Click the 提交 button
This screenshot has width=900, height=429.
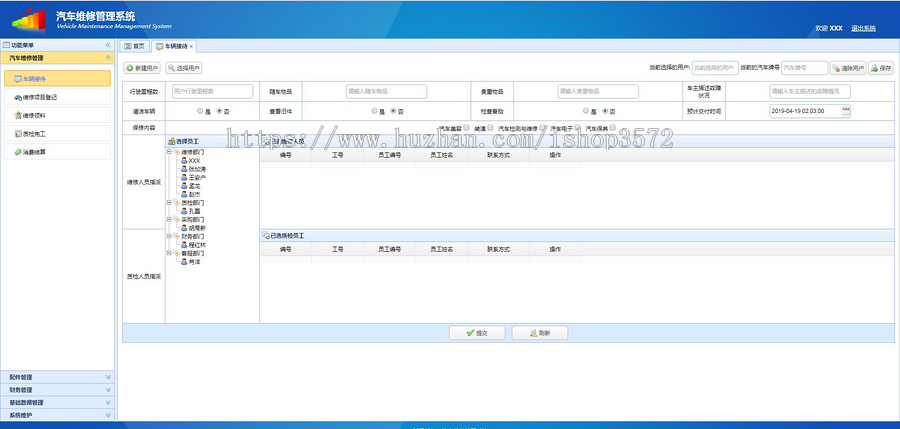click(477, 333)
